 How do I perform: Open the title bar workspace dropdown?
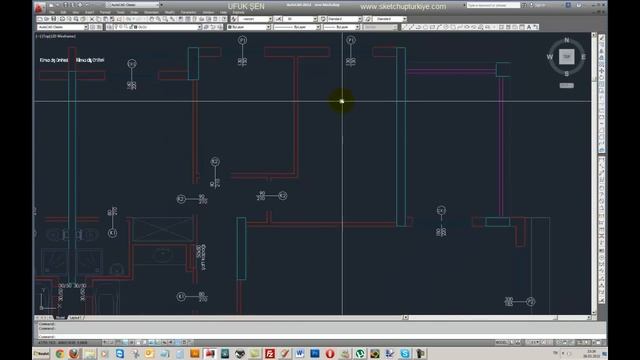pos(134,5)
